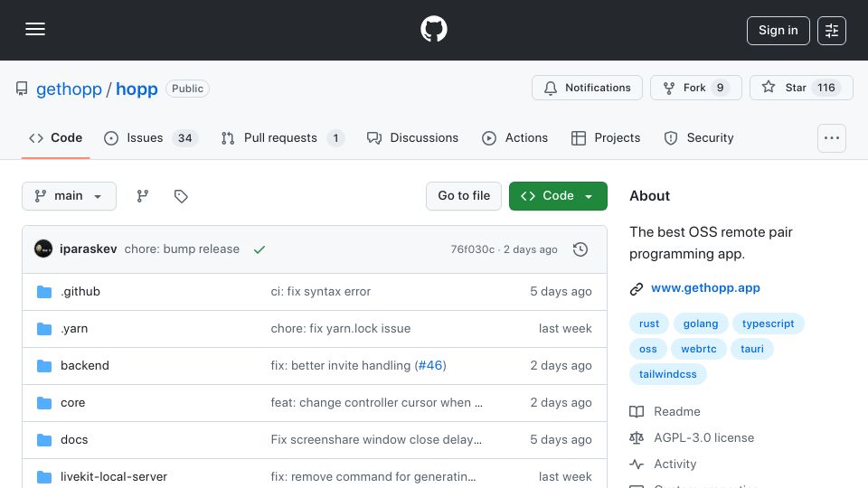This screenshot has height=488, width=868.
Task: Click the folder icon beside docs
Action: [44, 440]
